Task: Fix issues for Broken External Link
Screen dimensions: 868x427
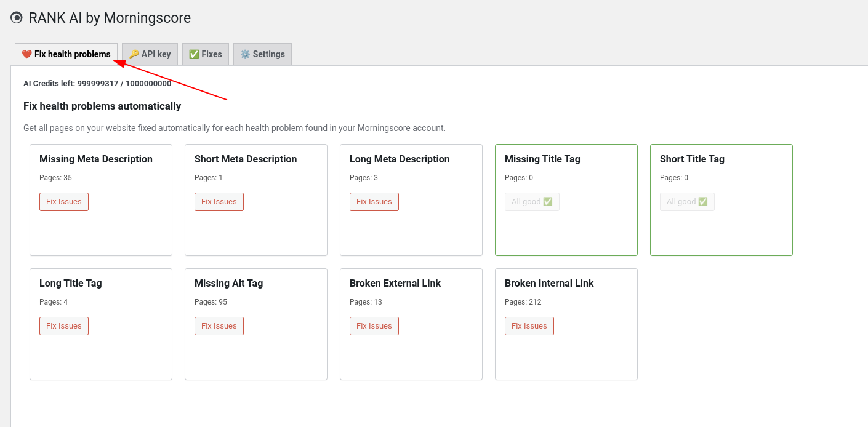Action: coord(374,326)
